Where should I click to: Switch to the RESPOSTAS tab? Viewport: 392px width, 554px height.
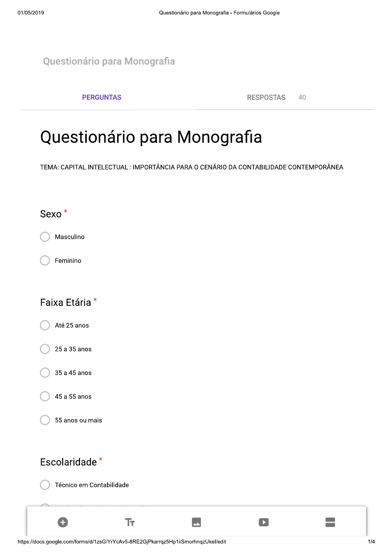coord(266,97)
